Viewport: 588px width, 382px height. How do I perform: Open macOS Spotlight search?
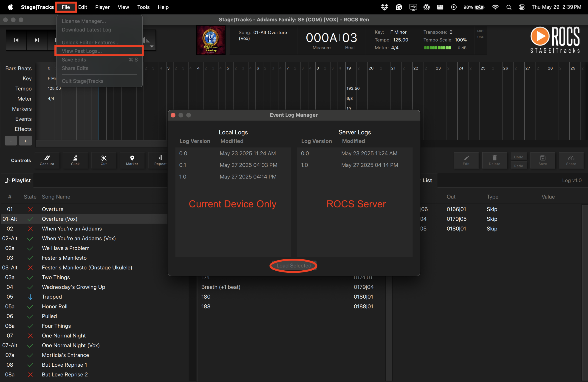(x=509, y=7)
